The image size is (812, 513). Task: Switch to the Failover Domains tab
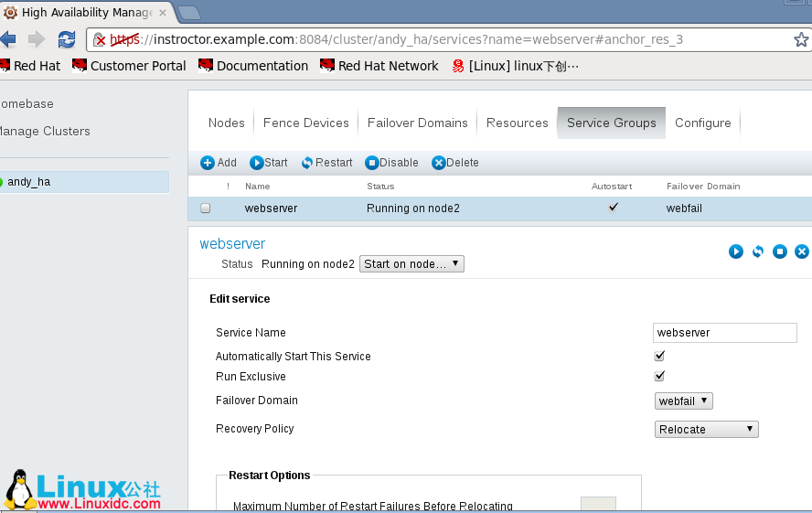click(x=417, y=123)
